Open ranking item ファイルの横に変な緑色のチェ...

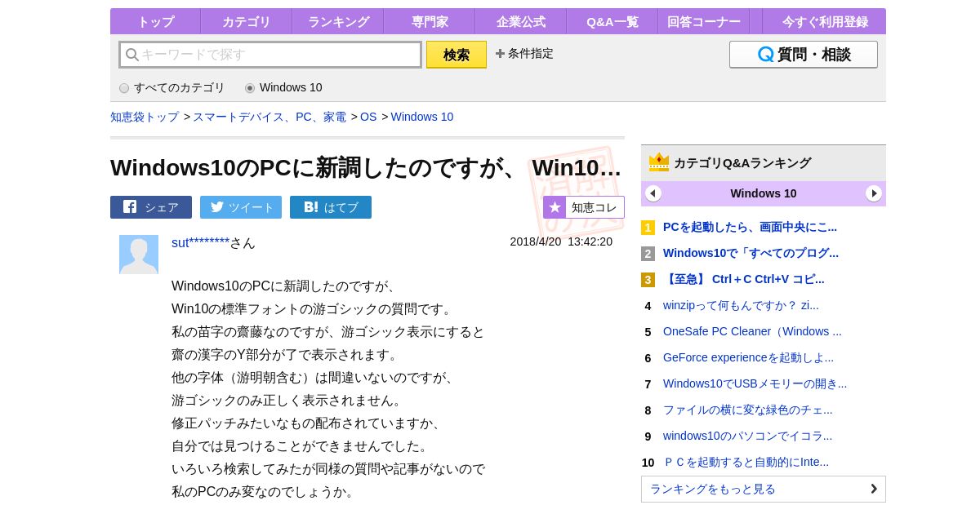[748, 410]
